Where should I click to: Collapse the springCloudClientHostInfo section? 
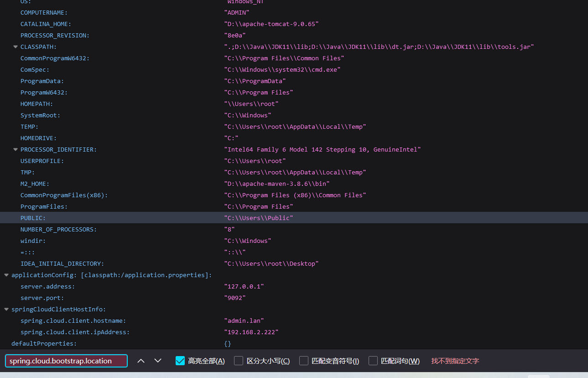point(6,309)
